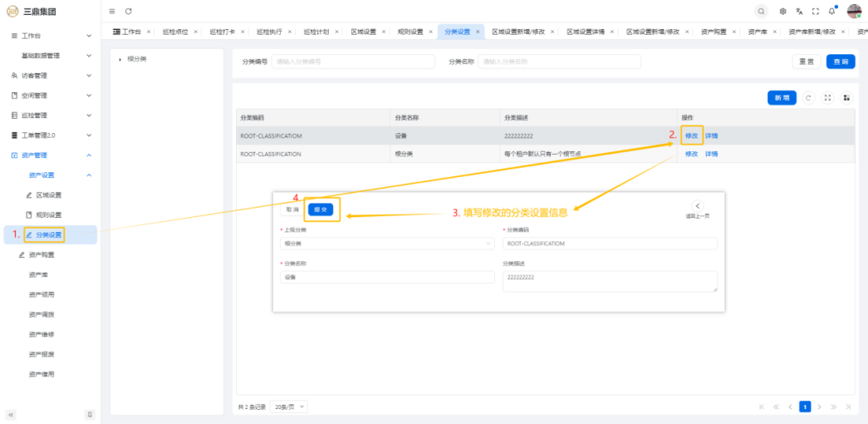
Task: Switch to the 区域设置 tab
Action: [x=362, y=32]
